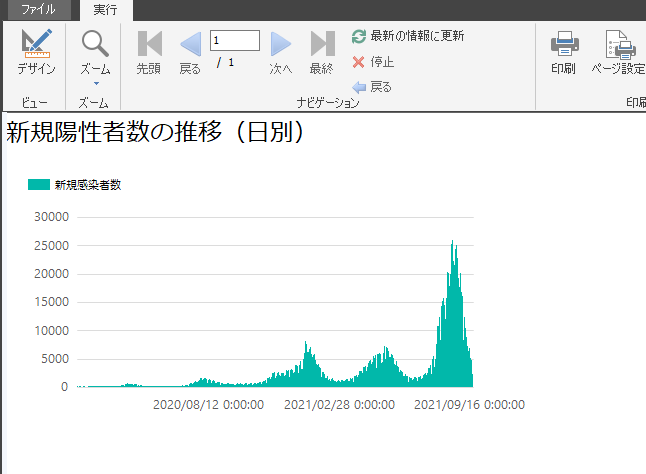Click the Design (デザイン) view icon
Viewport: 646px width, 474px height.
36,43
